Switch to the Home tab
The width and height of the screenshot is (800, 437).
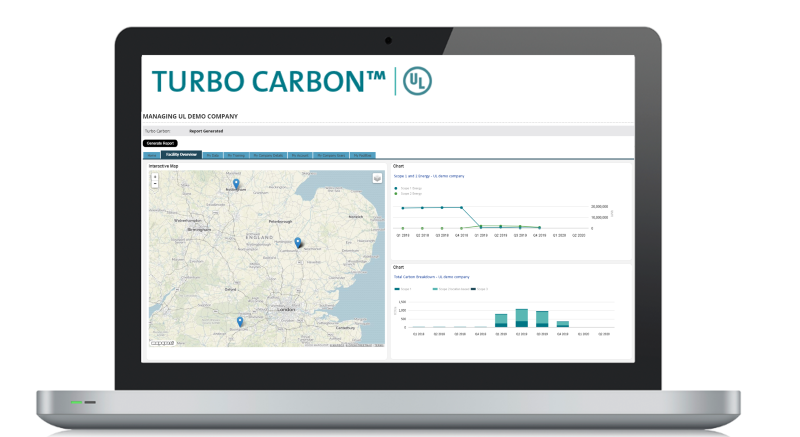(x=152, y=156)
